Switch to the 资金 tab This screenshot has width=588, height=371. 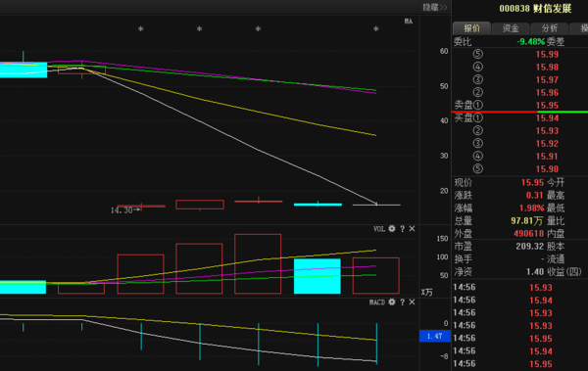(x=511, y=28)
